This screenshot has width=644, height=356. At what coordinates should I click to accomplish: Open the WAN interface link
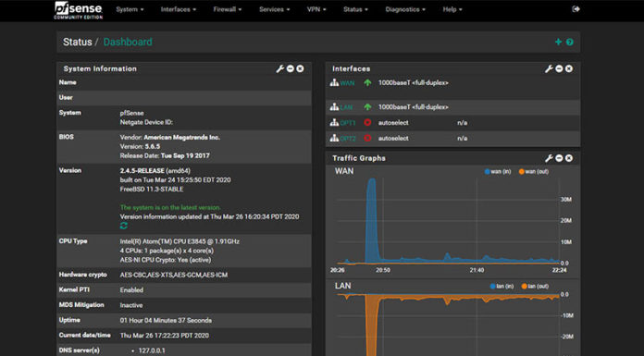[347, 83]
